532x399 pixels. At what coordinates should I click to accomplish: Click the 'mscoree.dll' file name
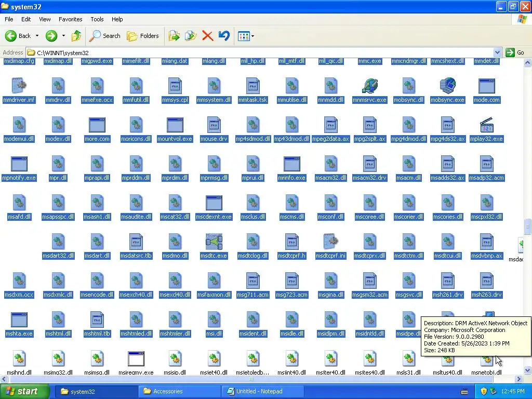pos(370,217)
